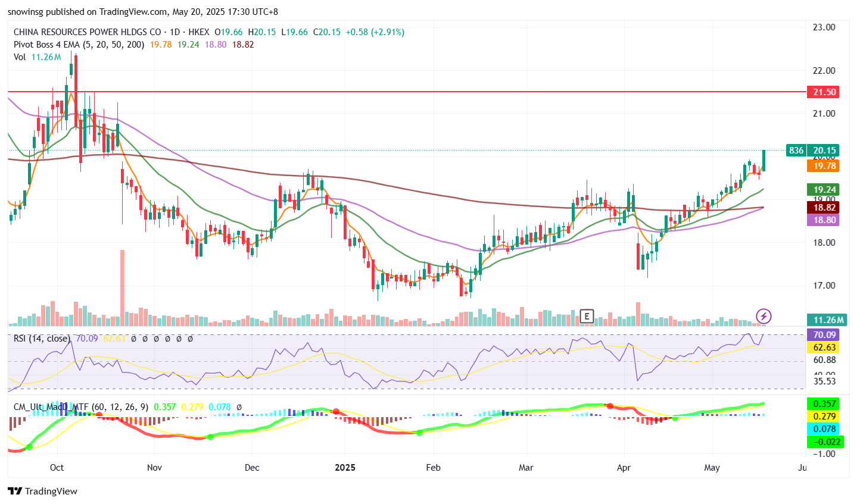Viewport: 857px width, 504px height.
Task: Click the purple 70.09 RSI axis tag
Action: (x=822, y=335)
